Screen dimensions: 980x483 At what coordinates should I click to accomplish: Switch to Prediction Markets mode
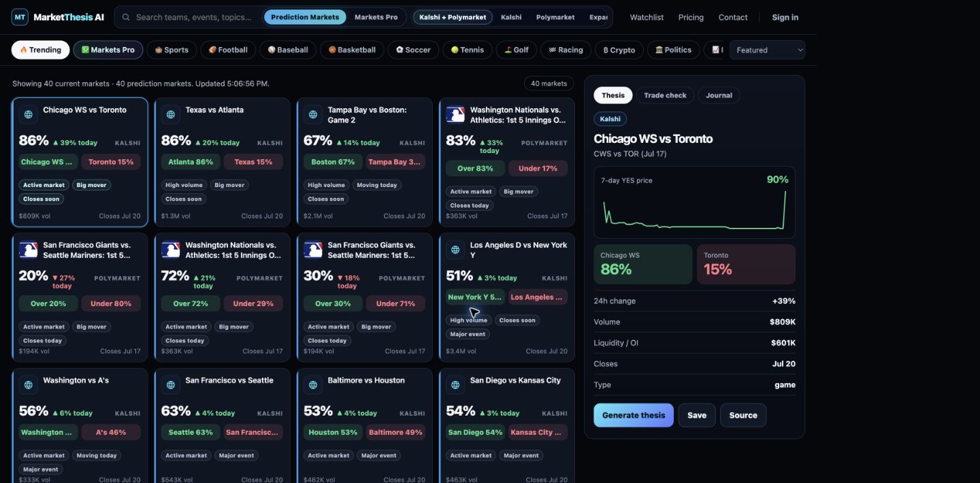(305, 17)
